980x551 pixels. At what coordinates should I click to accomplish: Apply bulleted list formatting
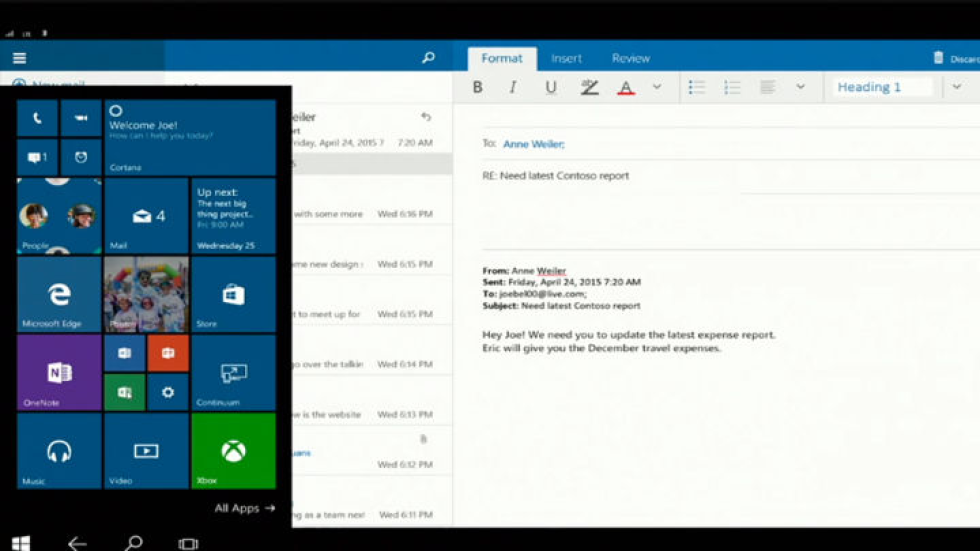pyautogui.click(x=697, y=88)
